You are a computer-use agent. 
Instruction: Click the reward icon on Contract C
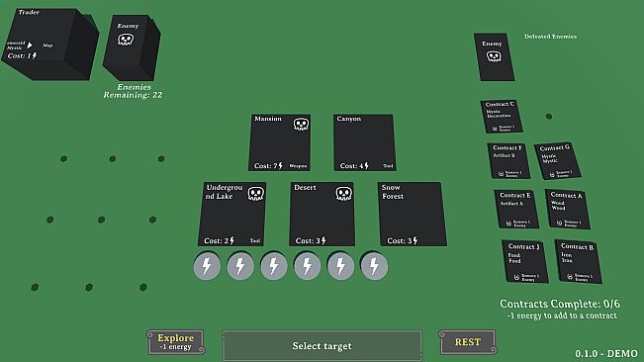tap(495, 129)
